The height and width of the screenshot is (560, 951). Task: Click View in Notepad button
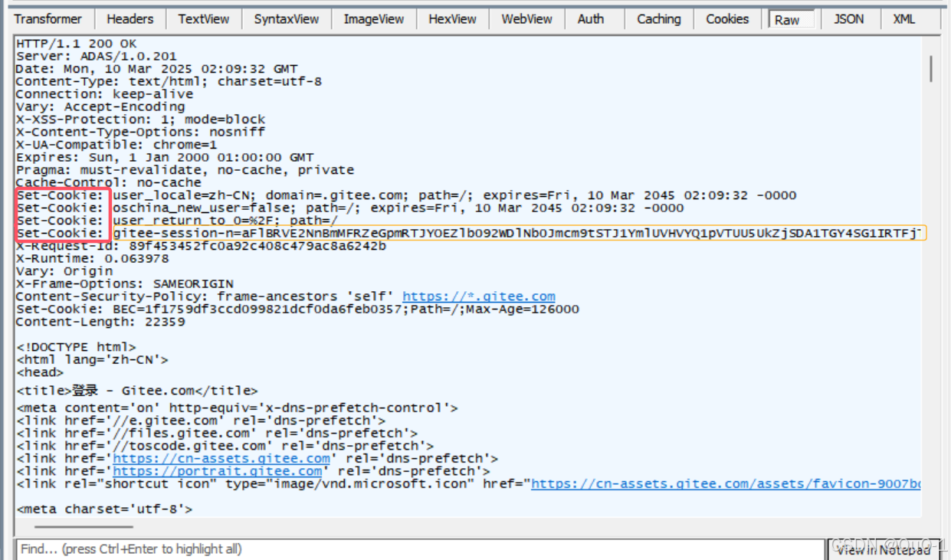point(884,549)
